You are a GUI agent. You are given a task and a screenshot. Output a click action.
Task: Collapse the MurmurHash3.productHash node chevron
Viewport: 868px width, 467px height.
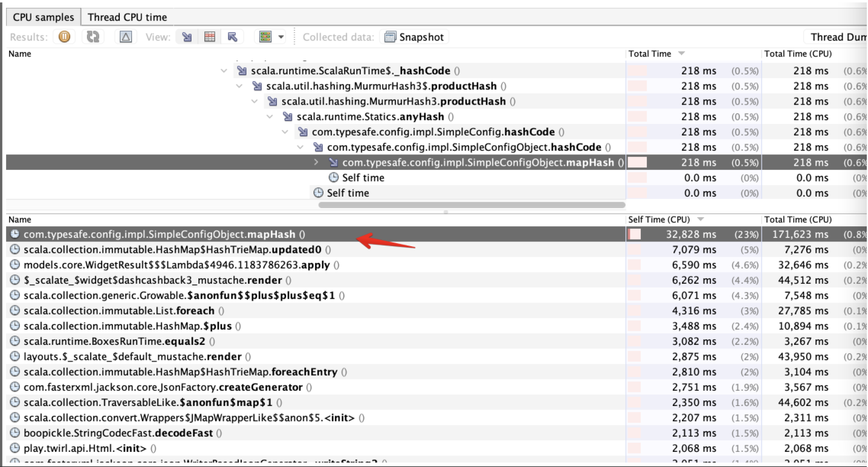[255, 101]
